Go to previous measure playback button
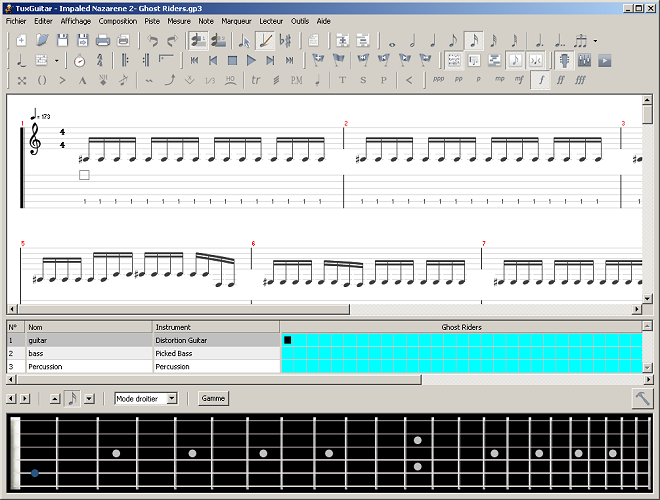The width and height of the screenshot is (660, 500). 213,61
